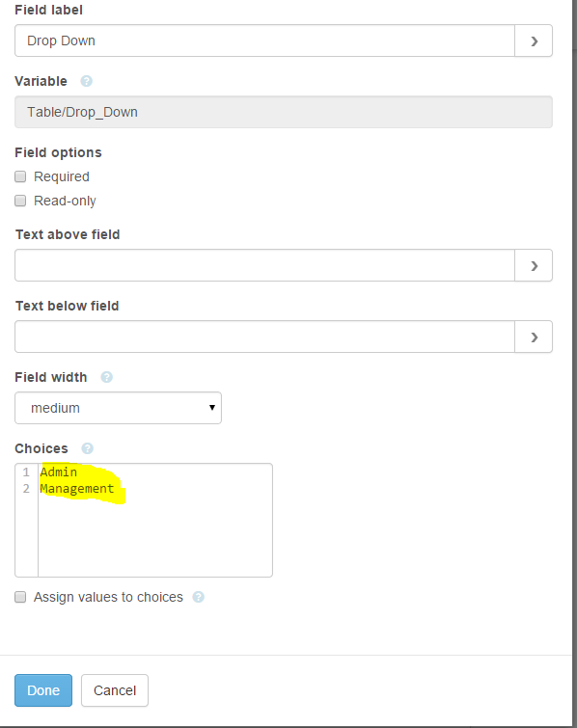The width and height of the screenshot is (577, 728).
Task: Click help icon beside Assign values to choices
Action: point(199,597)
